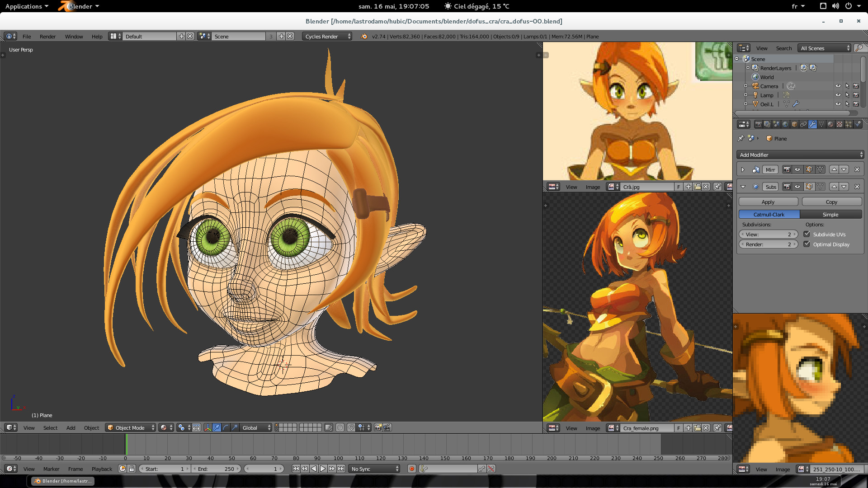Remove the Mirror modifier with X button
The height and width of the screenshot is (488, 868).
857,169
